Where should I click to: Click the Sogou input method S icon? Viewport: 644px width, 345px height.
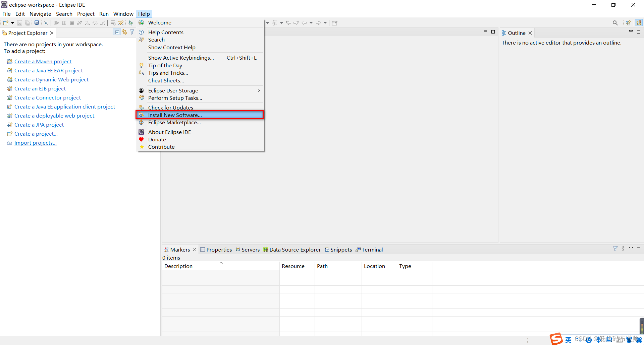click(x=556, y=339)
